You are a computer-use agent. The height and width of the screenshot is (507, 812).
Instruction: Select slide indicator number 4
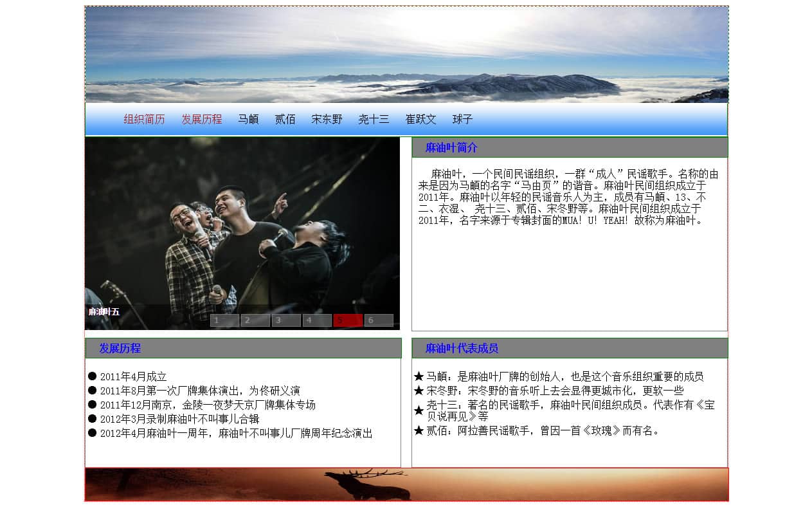point(317,320)
